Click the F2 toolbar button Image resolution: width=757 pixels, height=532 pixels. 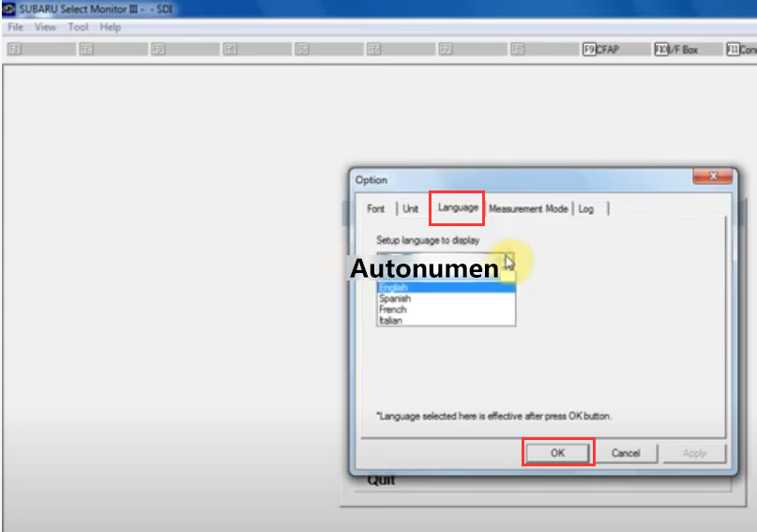[x=114, y=49]
